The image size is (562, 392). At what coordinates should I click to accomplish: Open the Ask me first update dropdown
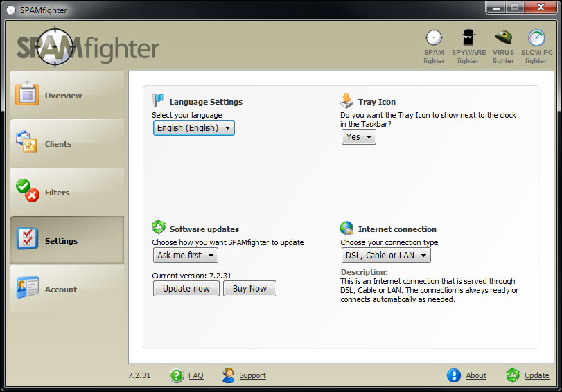tap(186, 256)
